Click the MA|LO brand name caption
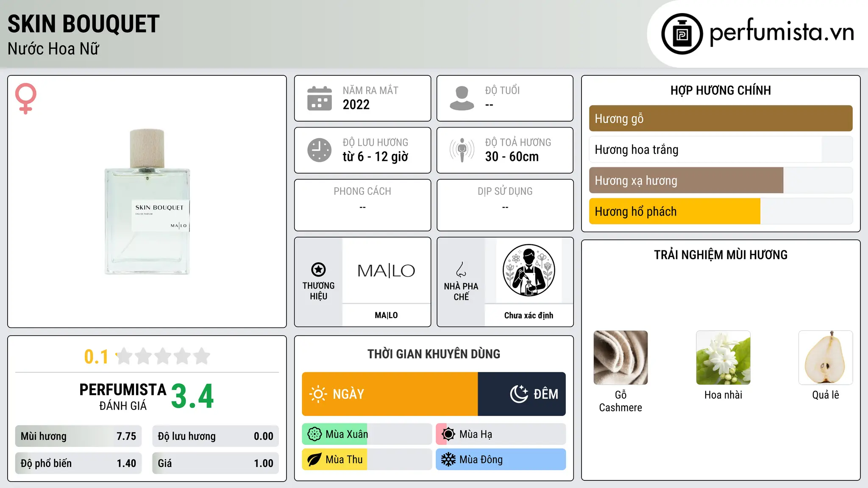 386,315
